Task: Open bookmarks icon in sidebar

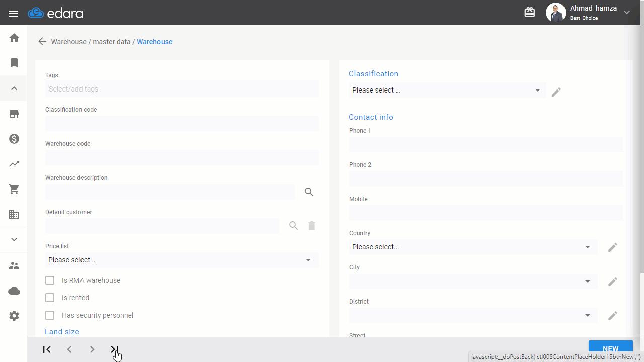Action: (x=14, y=63)
